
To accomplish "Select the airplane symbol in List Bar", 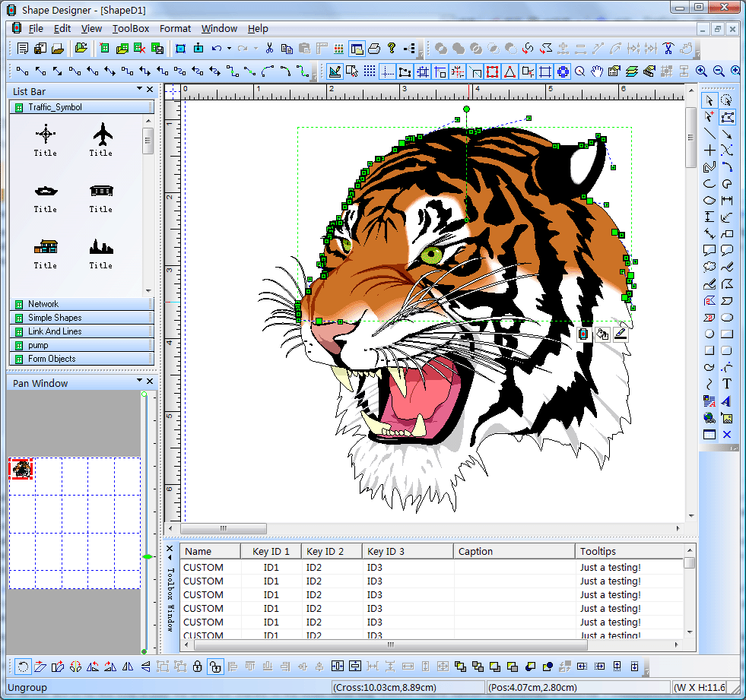I will pyautogui.click(x=102, y=135).
